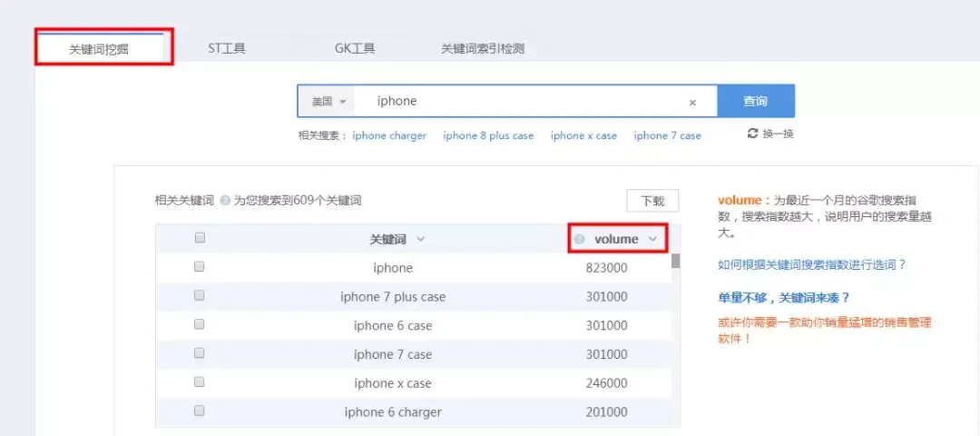
Task: Clear the search box with the x icon
Action: pos(692,104)
